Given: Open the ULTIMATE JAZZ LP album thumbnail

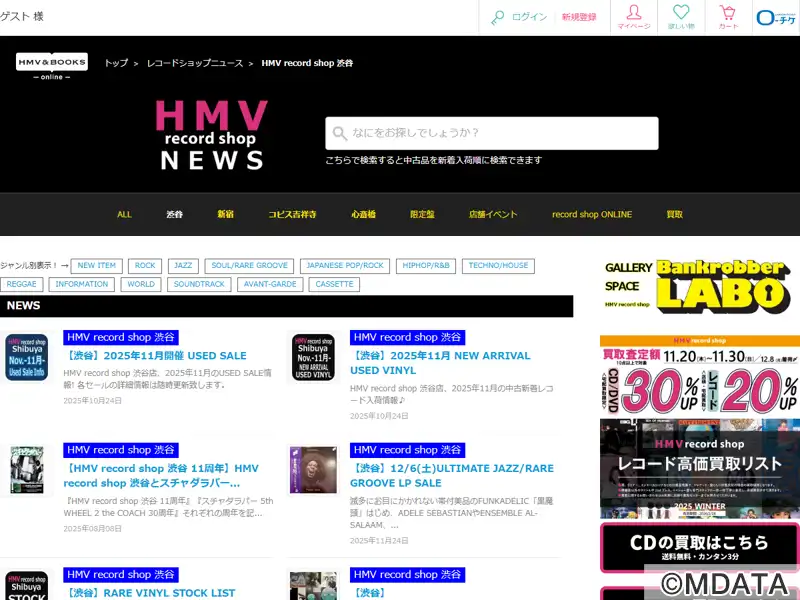Looking at the screenshot, I should pyautogui.click(x=313, y=470).
